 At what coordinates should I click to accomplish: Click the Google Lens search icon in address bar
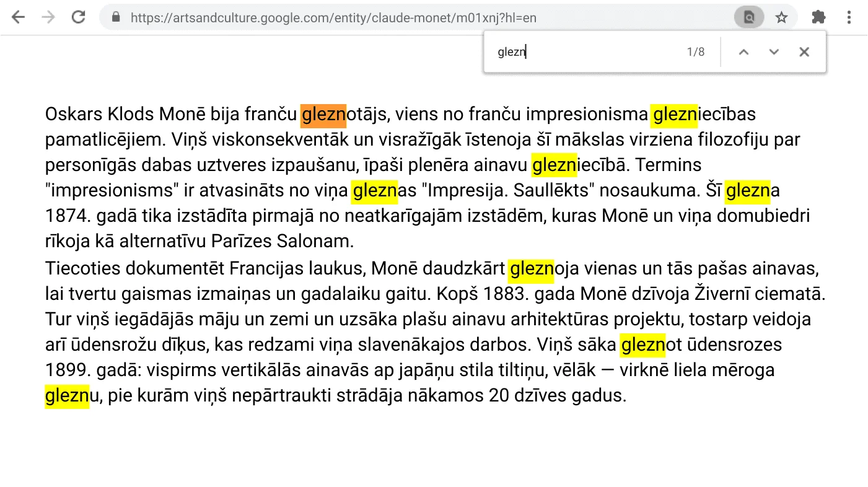[x=748, y=17]
